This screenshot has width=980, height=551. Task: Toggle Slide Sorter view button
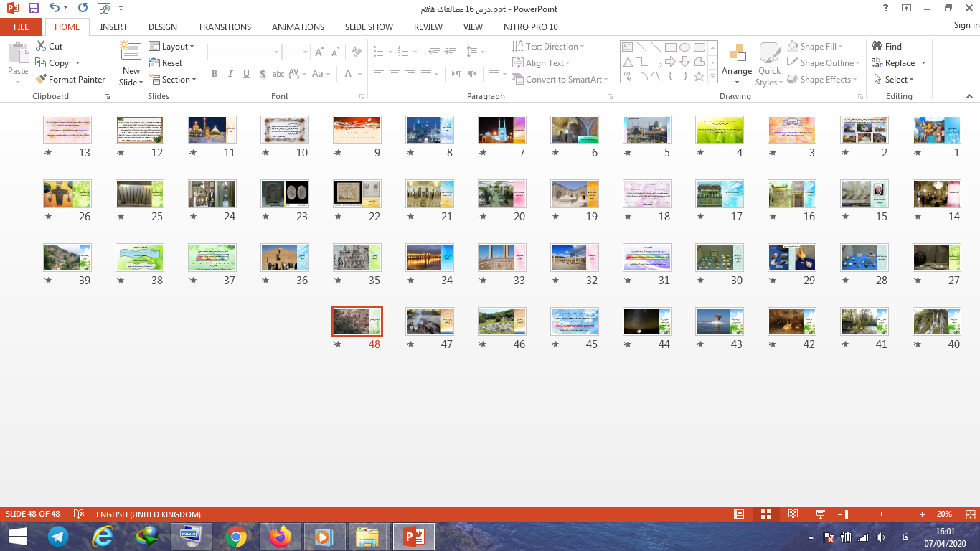[765, 514]
